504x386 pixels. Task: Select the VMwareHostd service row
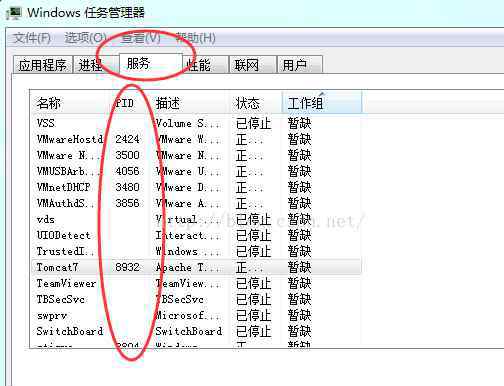point(196,139)
